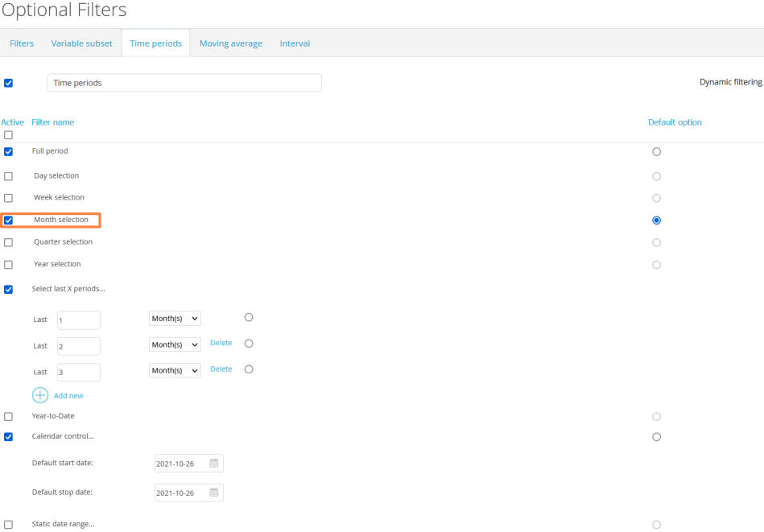Uncheck the Month selection checkbox
Screen dimensions: 764x532
pos(8,221)
